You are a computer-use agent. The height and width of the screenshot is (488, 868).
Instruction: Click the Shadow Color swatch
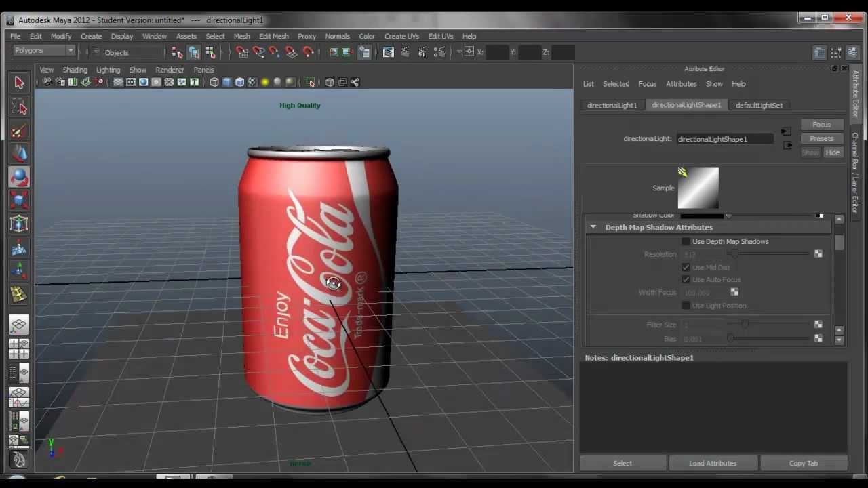[702, 216]
